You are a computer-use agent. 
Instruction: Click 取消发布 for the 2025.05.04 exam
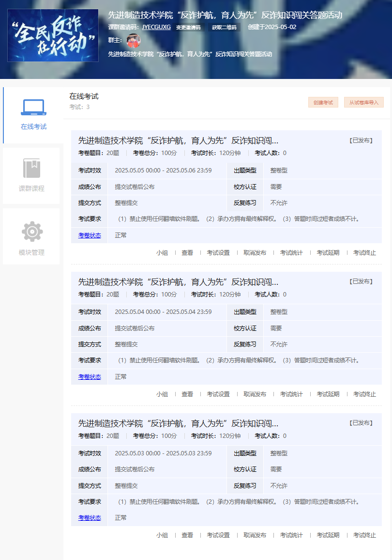(255, 394)
